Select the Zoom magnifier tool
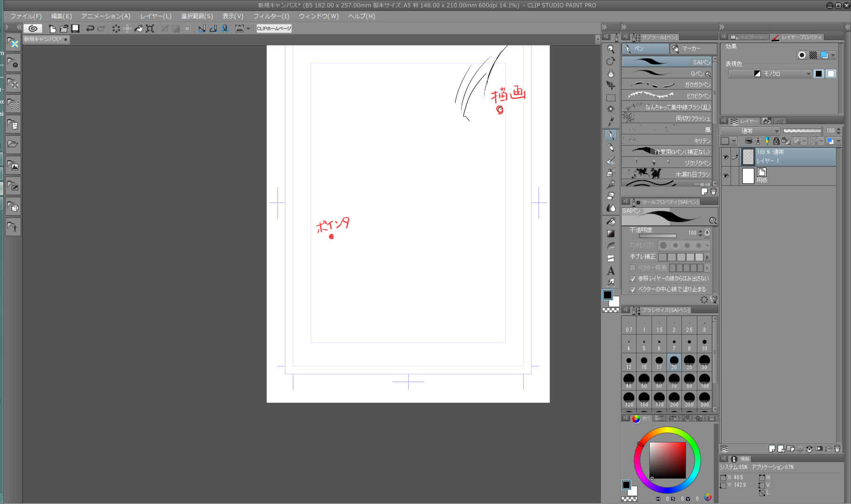 click(610, 49)
